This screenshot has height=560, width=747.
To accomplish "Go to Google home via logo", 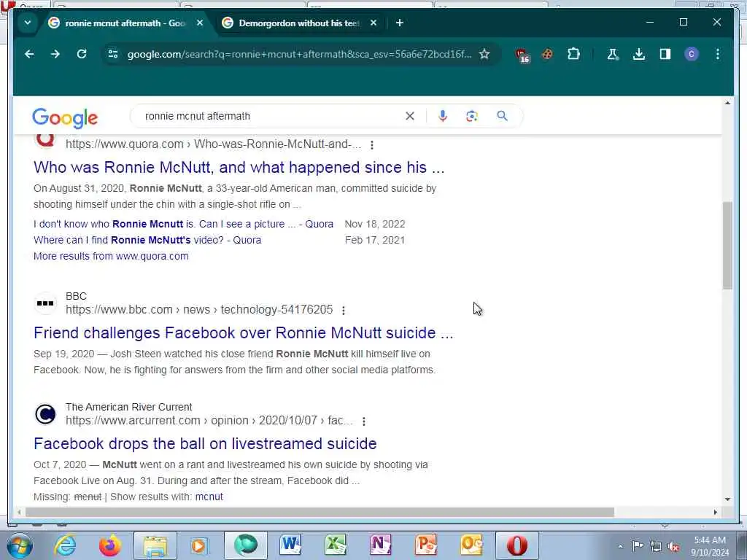I will tap(65, 117).
